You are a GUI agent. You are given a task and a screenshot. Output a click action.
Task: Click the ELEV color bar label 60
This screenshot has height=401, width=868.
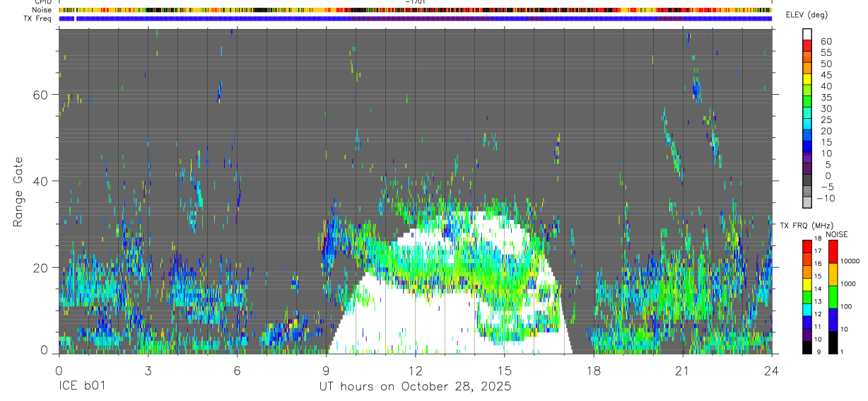826,41
